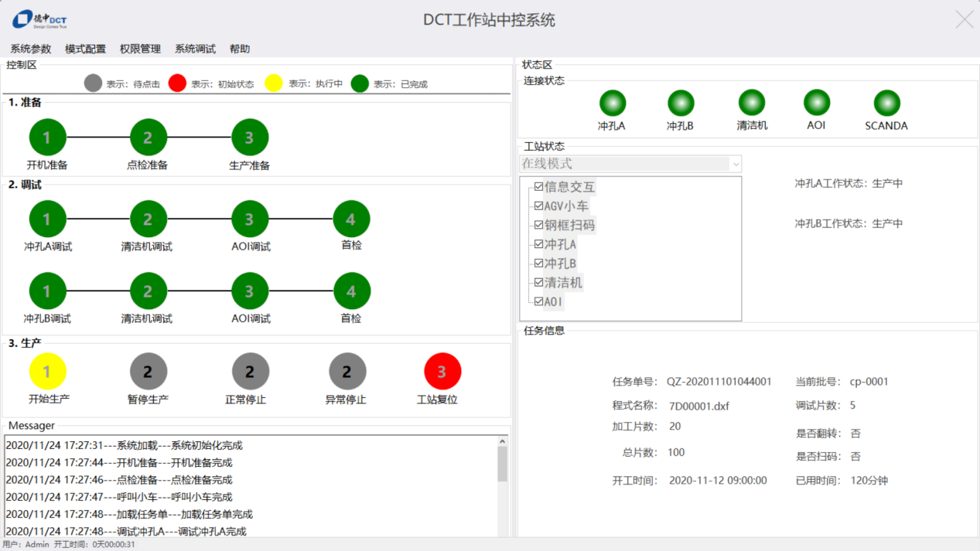This screenshot has width=980, height=551.
Task: Click the yellow 开始生产 step circle
Action: (47, 372)
